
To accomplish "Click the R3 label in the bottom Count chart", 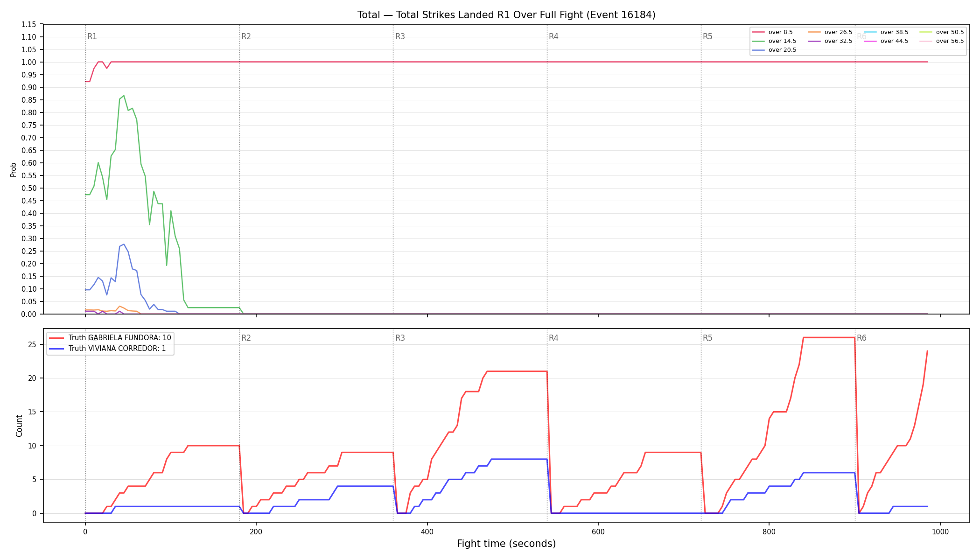I will click(x=400, y=338).
